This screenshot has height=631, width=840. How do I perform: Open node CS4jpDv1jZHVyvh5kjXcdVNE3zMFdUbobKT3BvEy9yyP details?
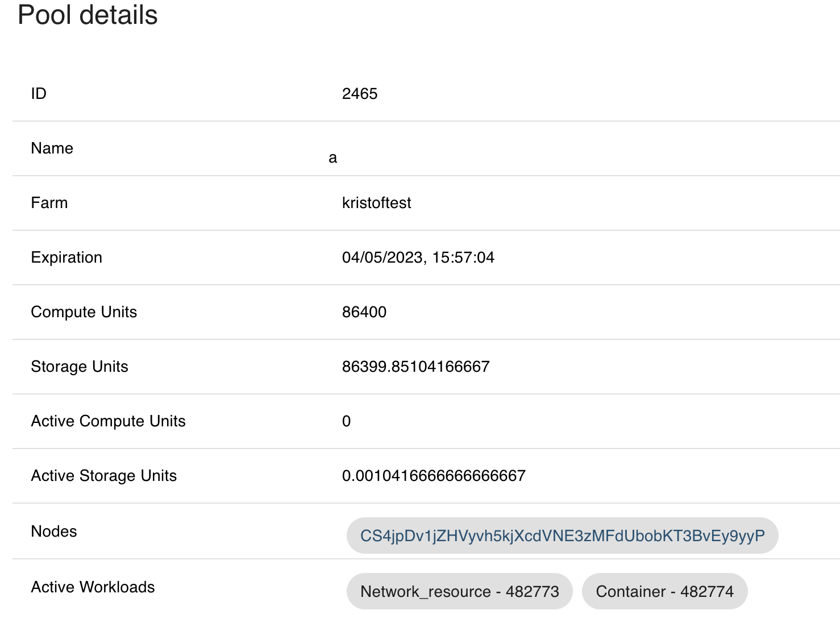click(563, 535)
